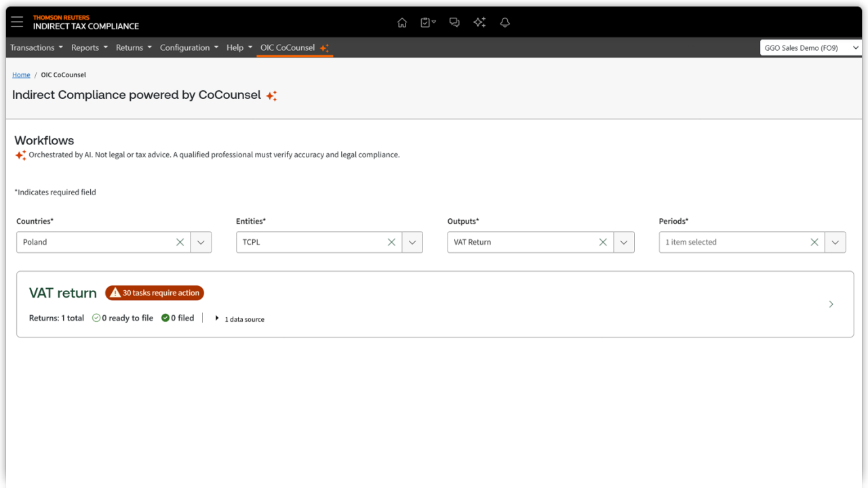868x488 pixels.
Task: Open the Returns menu
Action: click(134, 47)
